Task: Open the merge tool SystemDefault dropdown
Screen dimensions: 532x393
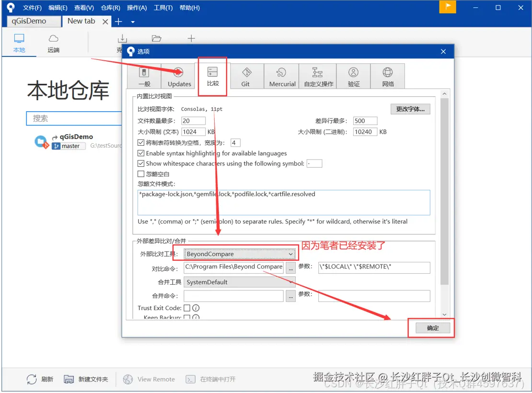Action: pyautogui.click(x=240, y=282)
